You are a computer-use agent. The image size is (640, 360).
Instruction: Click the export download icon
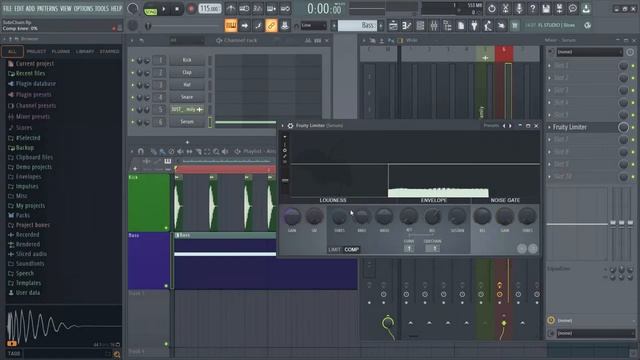pos(586,8)
